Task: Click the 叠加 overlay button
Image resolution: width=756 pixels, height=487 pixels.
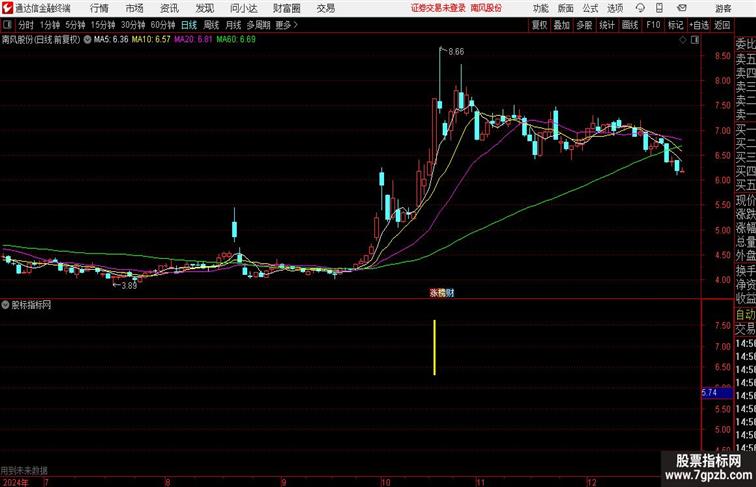Action: [x=561, y=25]
